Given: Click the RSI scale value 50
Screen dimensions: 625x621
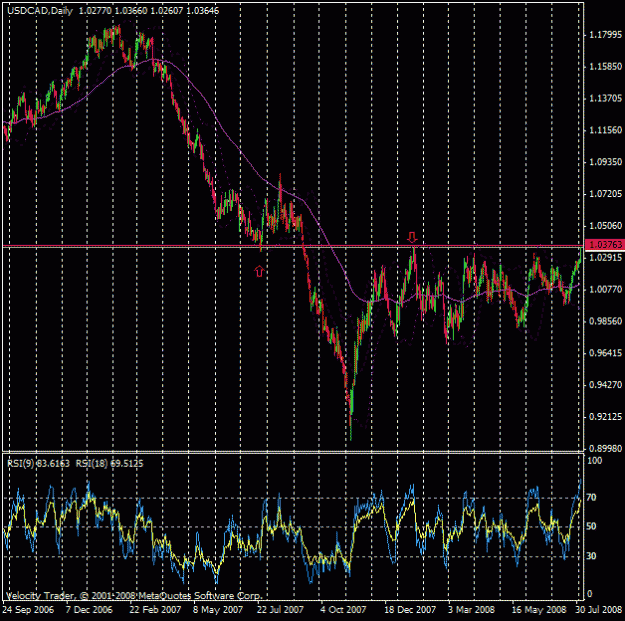Looking at the screenshot, I should click(592, 526).
